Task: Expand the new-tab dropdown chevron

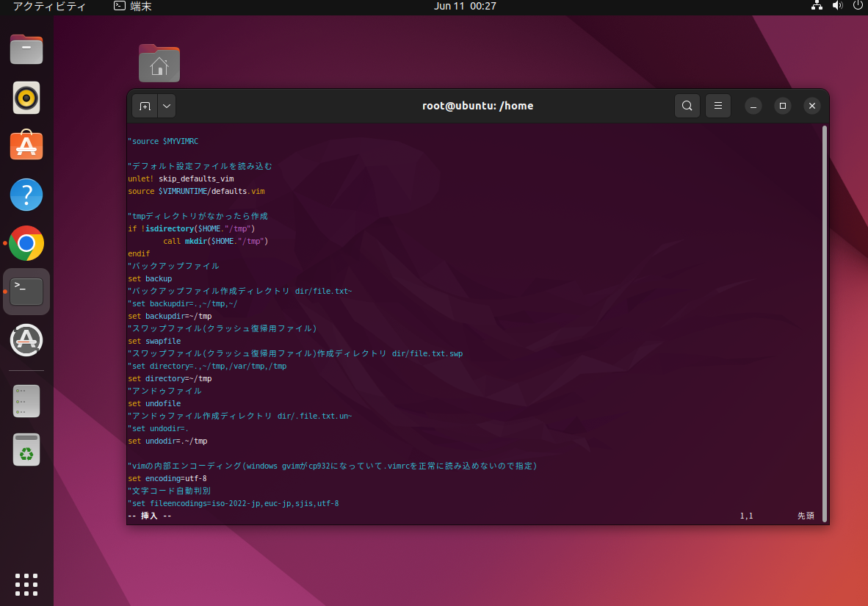Action: 166,106
